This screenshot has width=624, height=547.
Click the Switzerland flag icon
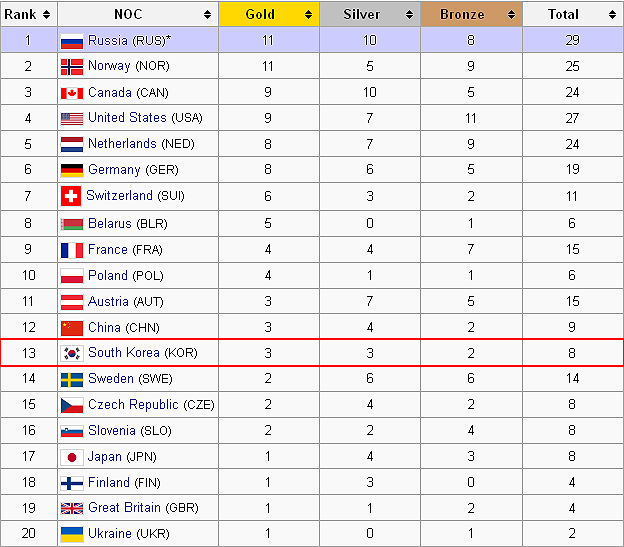click(x=71, y=196)
